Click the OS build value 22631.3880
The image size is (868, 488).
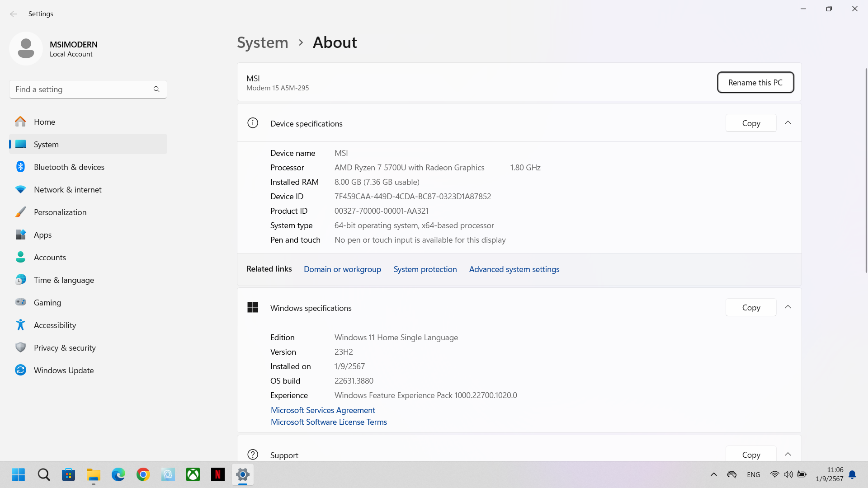coord(354,381)
